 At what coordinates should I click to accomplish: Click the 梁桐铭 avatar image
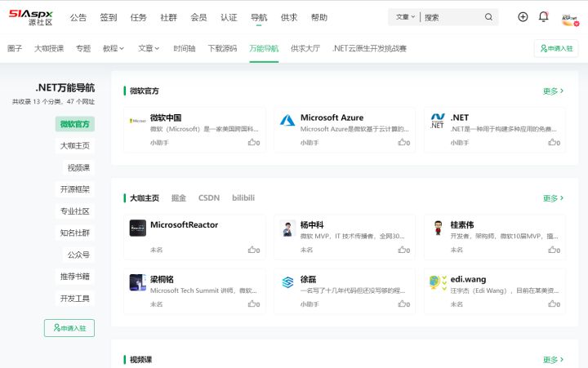[138, 282]
